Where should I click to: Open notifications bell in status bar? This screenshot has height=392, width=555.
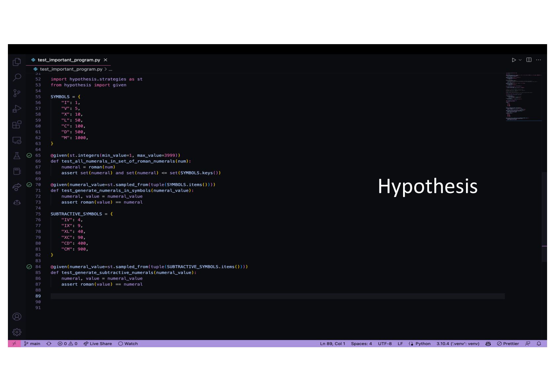click(x=539, y=344)
